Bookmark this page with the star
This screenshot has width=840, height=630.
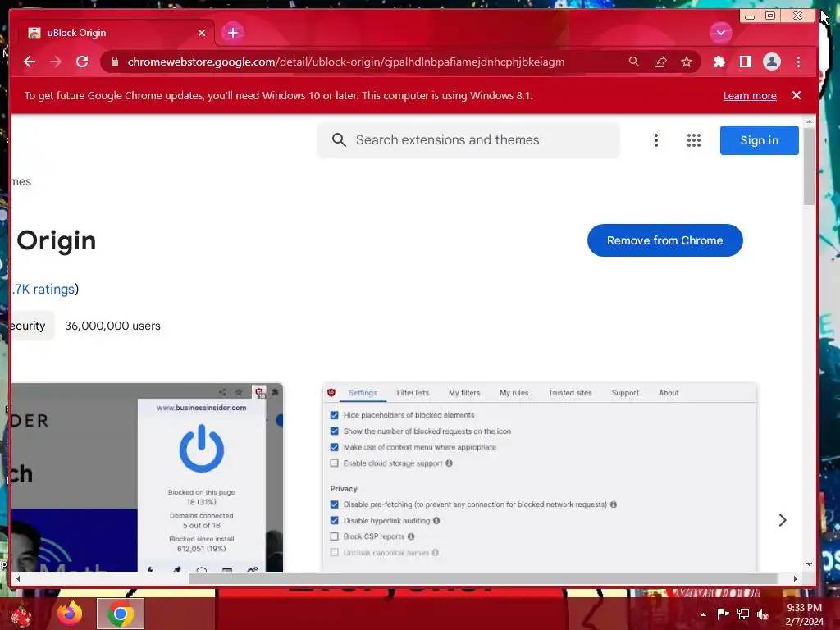(x=687, y=62)
